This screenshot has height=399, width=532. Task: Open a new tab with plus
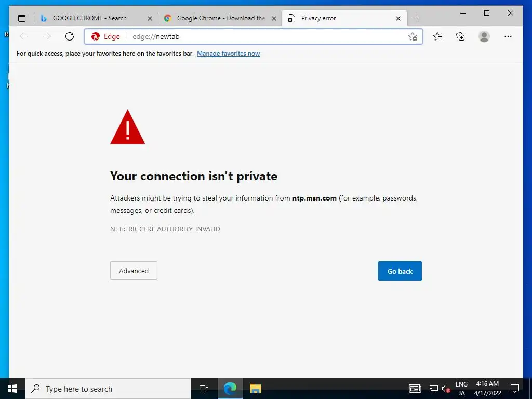coord(416,18)
